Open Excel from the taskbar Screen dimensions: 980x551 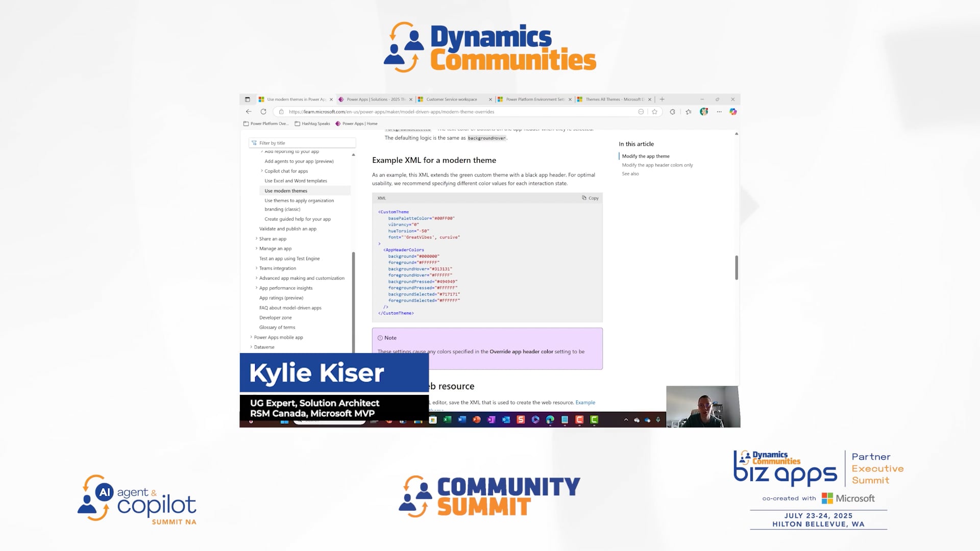pos(447,420)
